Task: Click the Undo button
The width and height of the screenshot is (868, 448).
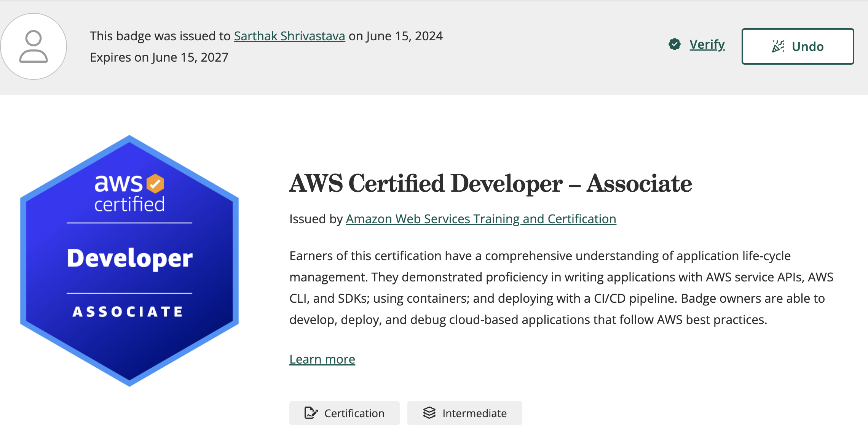Action: [798, 46]
